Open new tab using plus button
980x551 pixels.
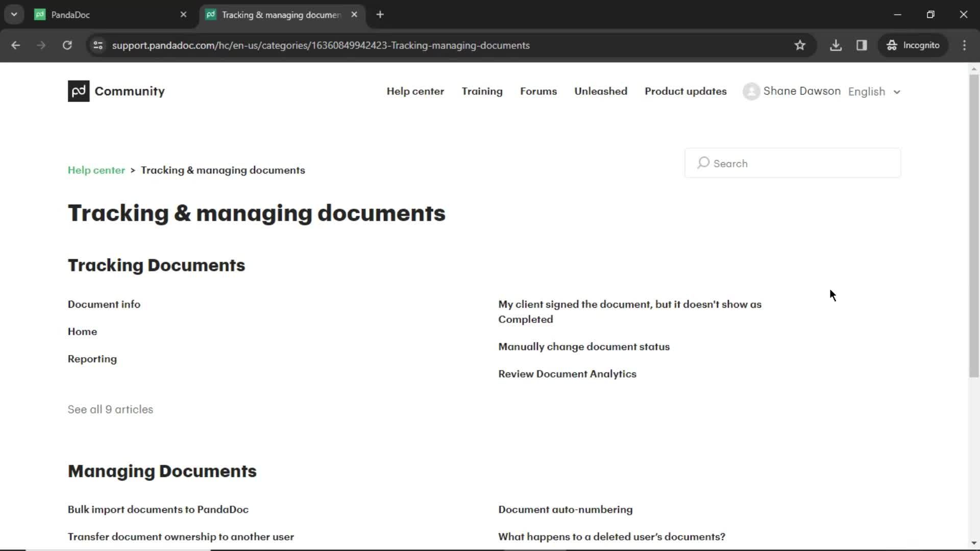(x=380, y=13)
